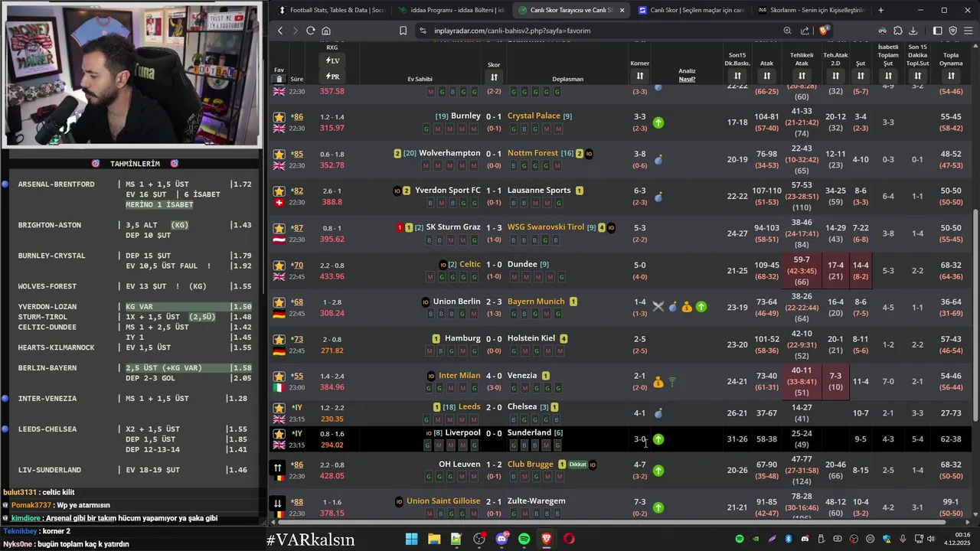Open zoom control in address bar
This screenshot has height=551, width=980.
(x=787, y=31)
